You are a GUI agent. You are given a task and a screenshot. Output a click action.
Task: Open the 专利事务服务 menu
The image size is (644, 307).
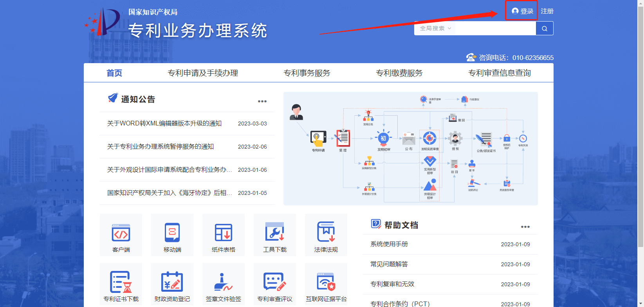point(307,73)
